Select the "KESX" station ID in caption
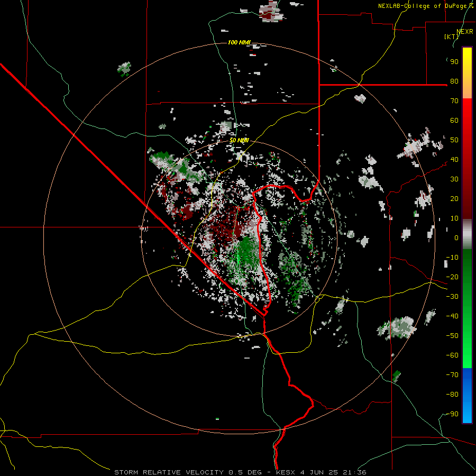 [286, 472]
